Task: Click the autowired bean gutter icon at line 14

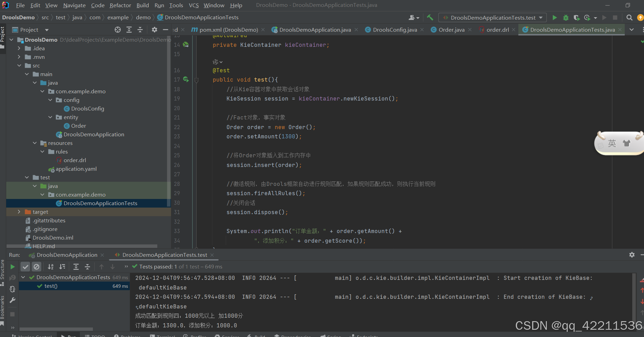Action: pyautogui.click(x=186, y=45)
